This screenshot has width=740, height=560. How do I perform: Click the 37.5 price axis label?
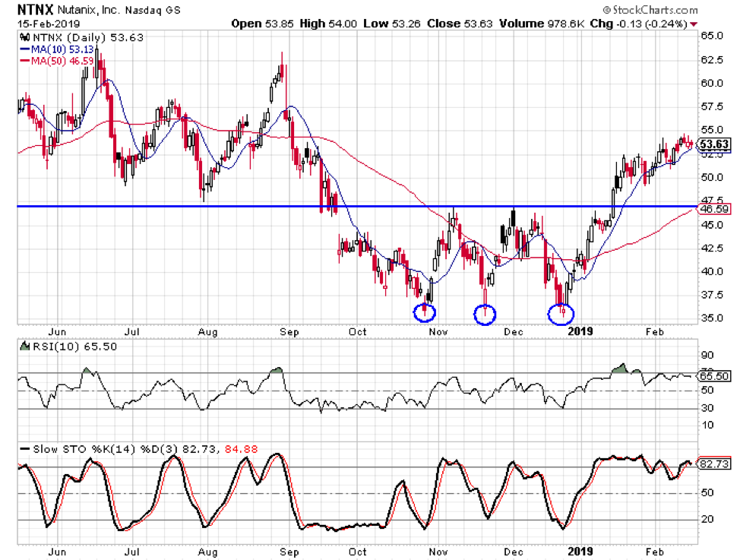point(712,295)
